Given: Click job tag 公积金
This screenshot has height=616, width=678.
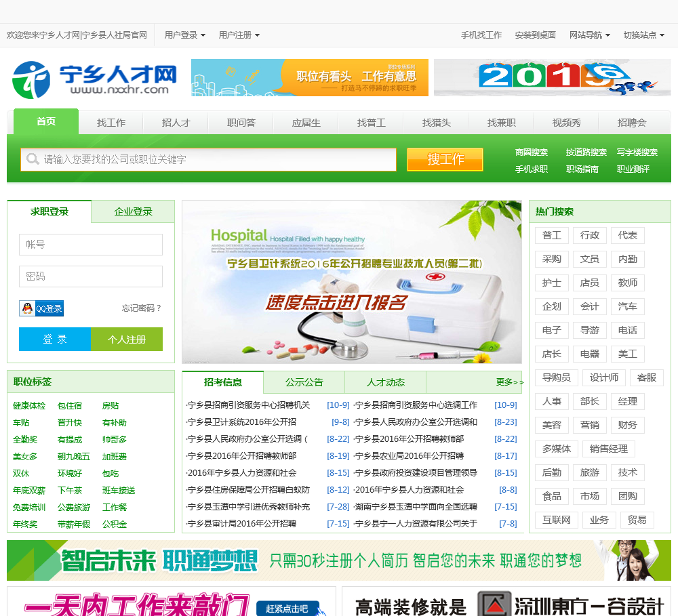Looking at the screenshot, I should point(114,525).
